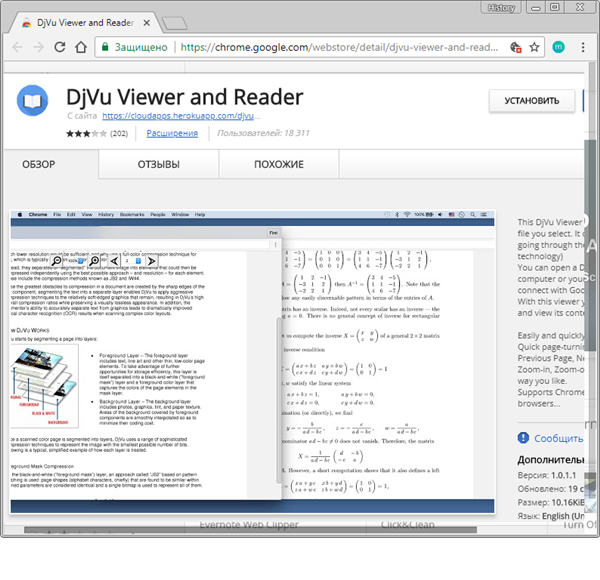Switch to the ПОХОЖИЕ tab
The width and height of the screenshot is (600, 580).
tap(279, 165)
